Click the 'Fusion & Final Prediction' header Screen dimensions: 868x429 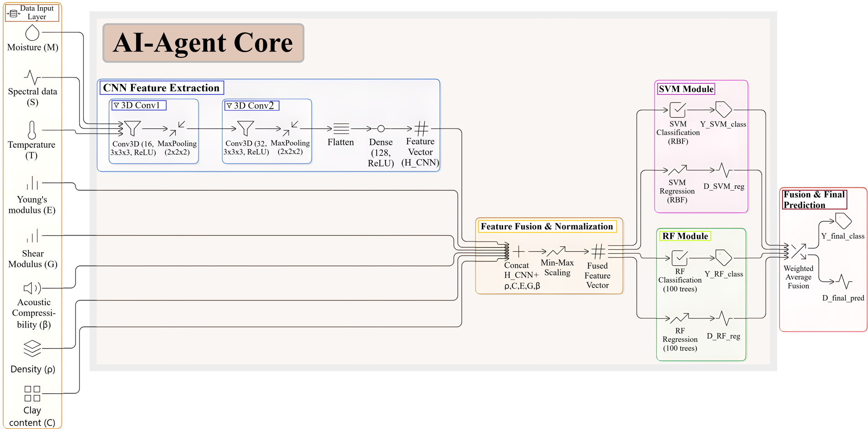(815, 200)
